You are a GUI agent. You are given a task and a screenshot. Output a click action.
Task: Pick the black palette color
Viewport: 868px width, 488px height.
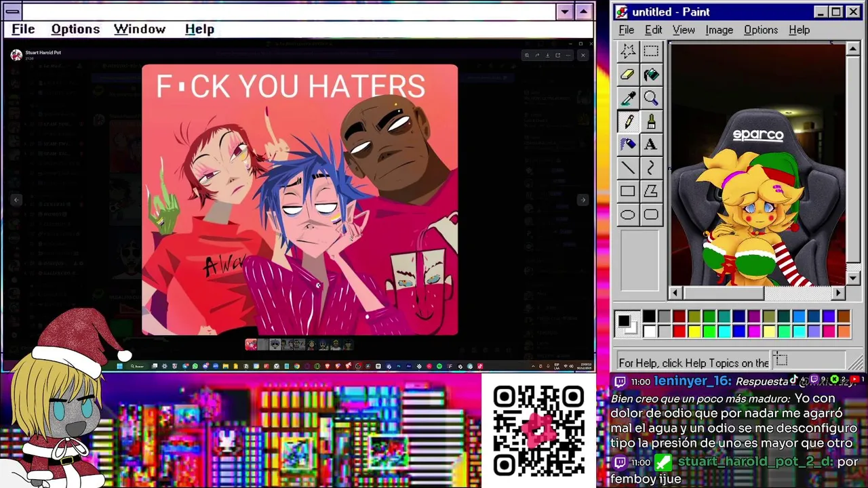(x=649, y=317)
